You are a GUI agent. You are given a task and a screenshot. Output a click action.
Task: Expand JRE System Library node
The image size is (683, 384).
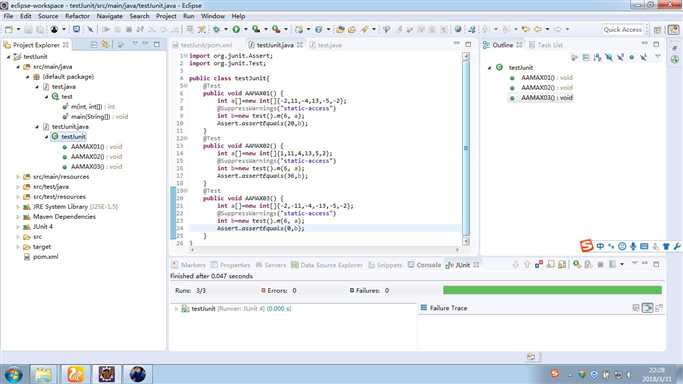[18, 207]
